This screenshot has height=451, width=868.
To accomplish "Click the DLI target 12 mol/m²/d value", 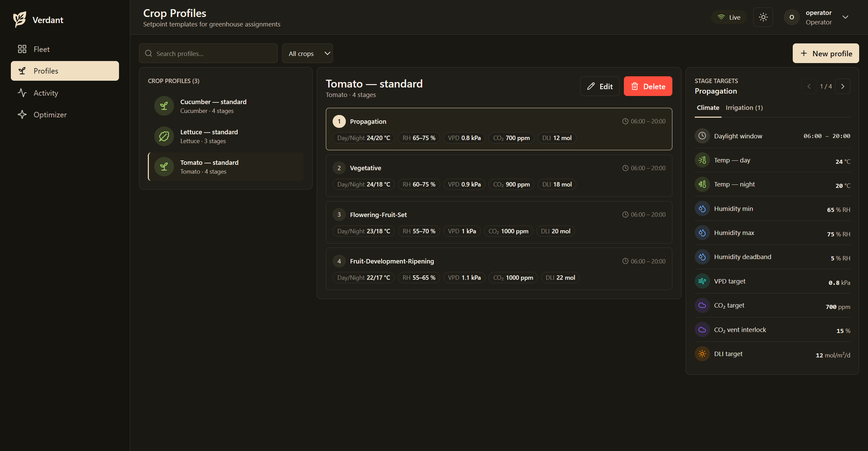I will [833, 355].
